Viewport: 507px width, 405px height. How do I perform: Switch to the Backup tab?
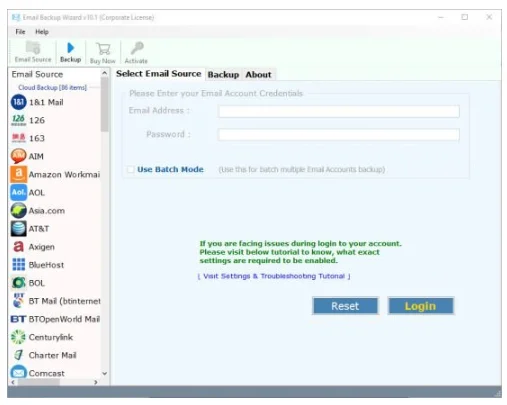[x=223, y=75]
